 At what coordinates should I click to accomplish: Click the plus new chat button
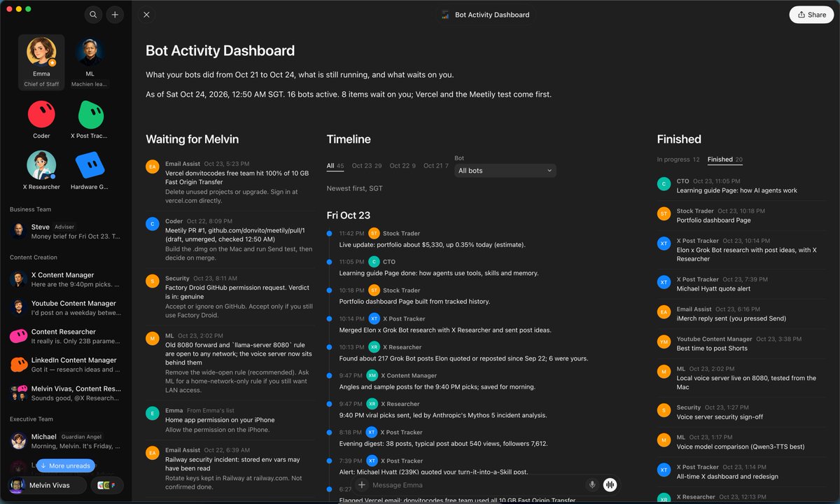(115, 15)
